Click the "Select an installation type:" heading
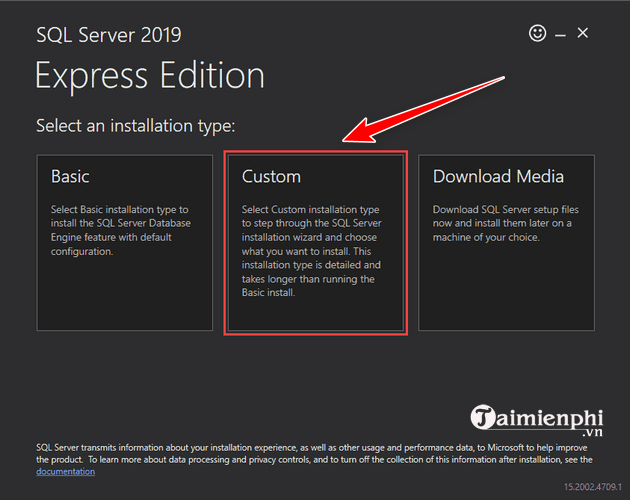 coord(135,126)
